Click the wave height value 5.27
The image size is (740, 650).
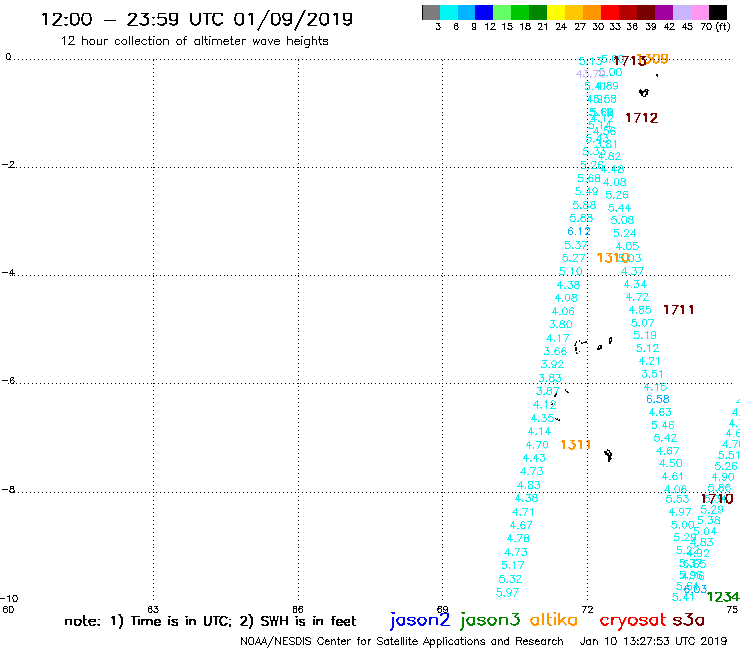coord(573,258)
